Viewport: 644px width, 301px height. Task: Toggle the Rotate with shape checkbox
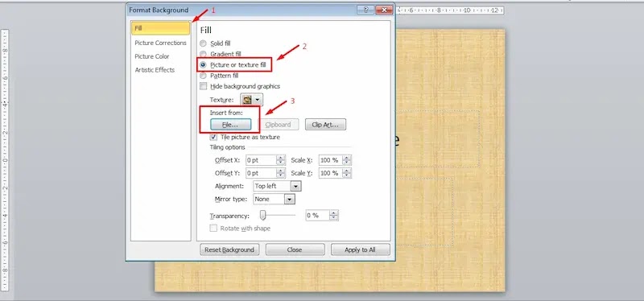[x=213, y=229]
